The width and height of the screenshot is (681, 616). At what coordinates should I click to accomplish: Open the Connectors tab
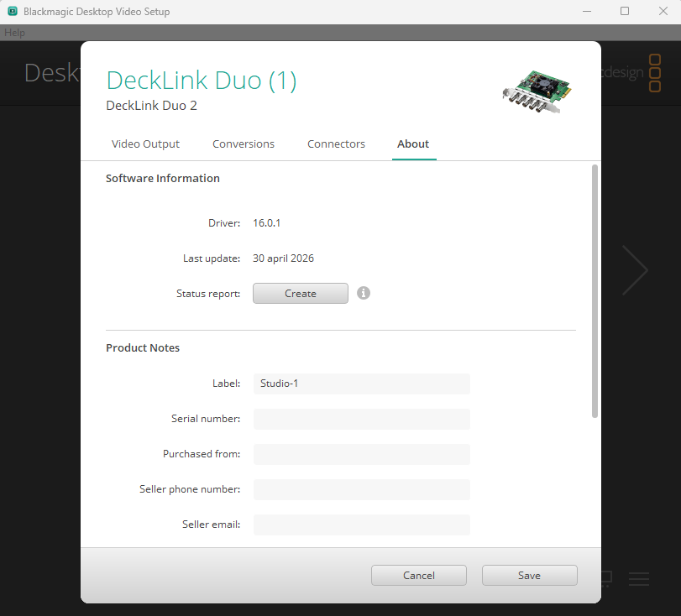pyautogui.click(x=336, y=144)
